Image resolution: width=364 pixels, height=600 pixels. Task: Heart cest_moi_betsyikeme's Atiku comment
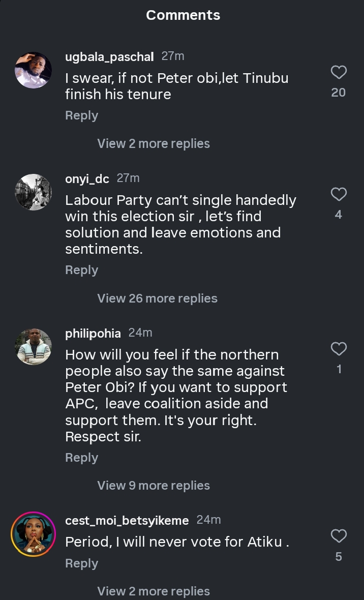339,536
